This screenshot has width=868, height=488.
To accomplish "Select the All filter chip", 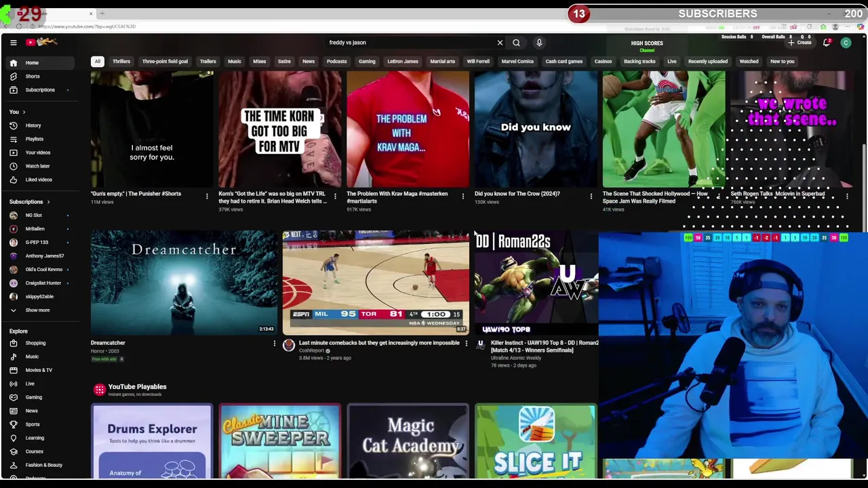I will (x=97, y=61).
